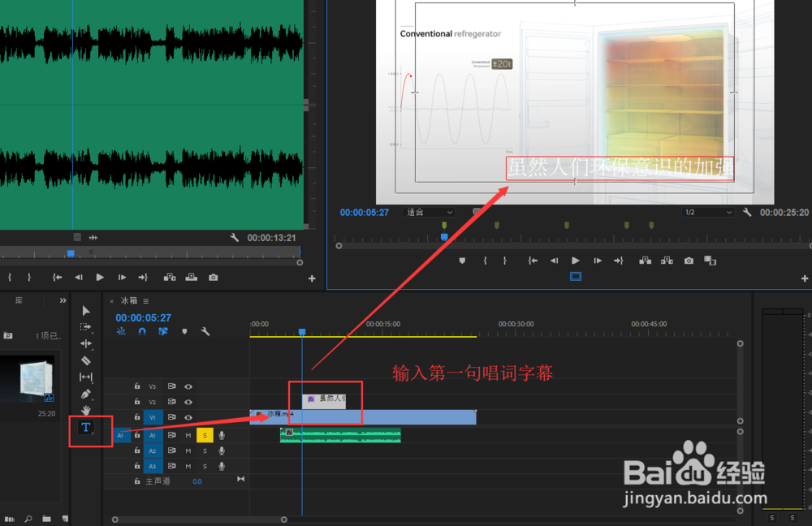Select the Pen tool
The image size is (812, 526).
coord(86,394)
